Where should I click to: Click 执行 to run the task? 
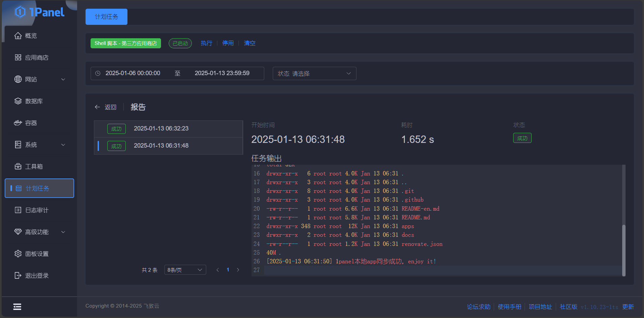pos(206,43)
